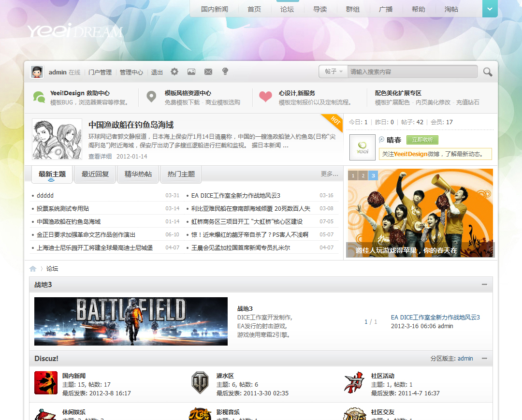Switch to the 热门主题 tab
Image resolution: width=522 pixels, height=420 pixels.
(x=181, y=174)
